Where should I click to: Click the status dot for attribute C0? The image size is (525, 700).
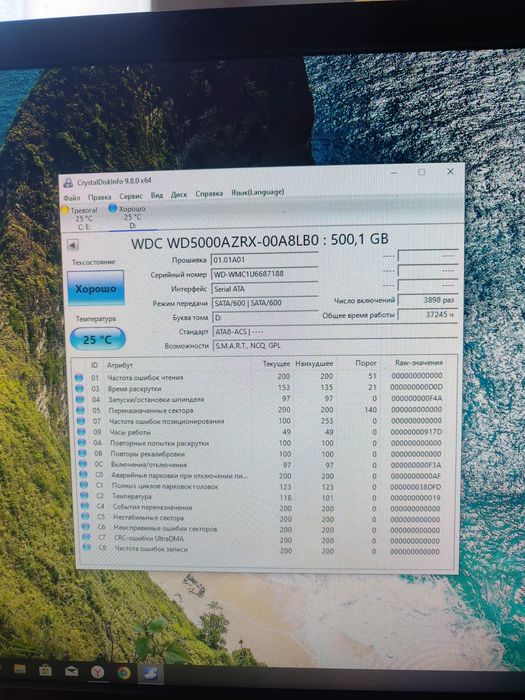tap(83, 475)
